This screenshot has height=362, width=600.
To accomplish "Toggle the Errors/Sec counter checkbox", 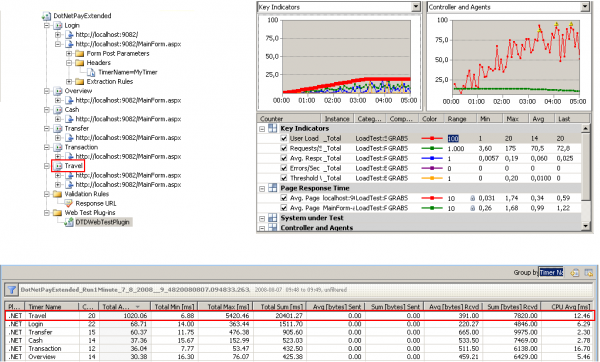I will [284, 168].
